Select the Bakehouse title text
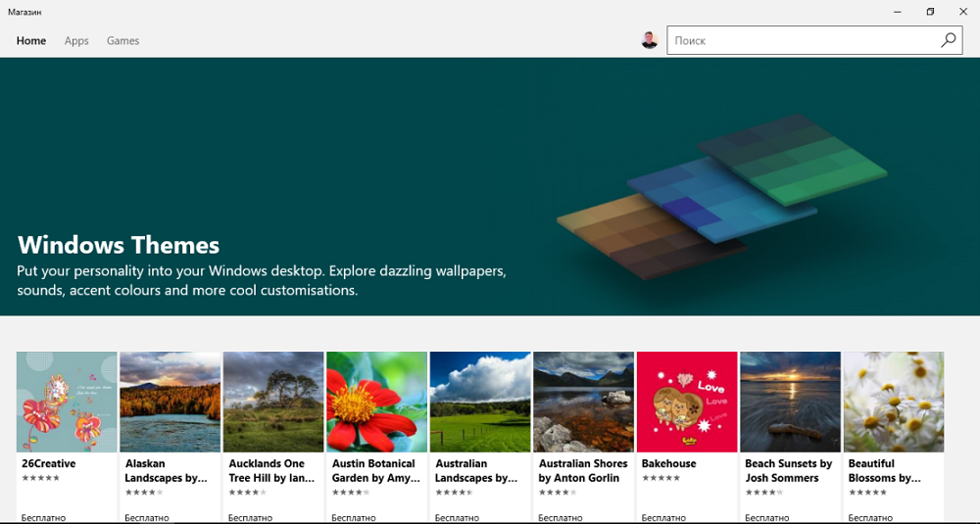 (x=668, y=463)
